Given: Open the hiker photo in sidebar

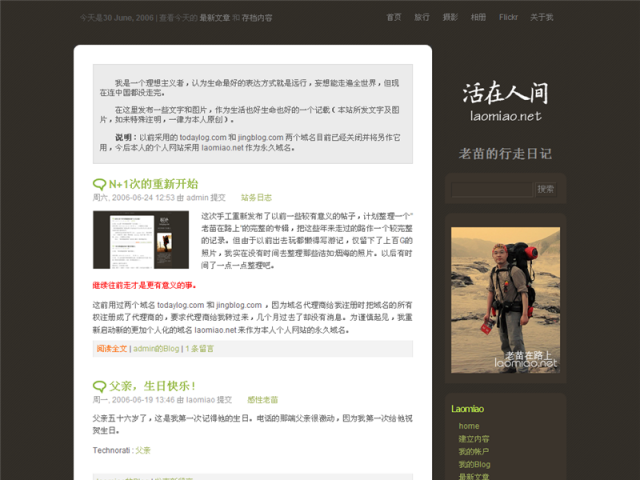Looking at the screenshot, I should [505, 298].
